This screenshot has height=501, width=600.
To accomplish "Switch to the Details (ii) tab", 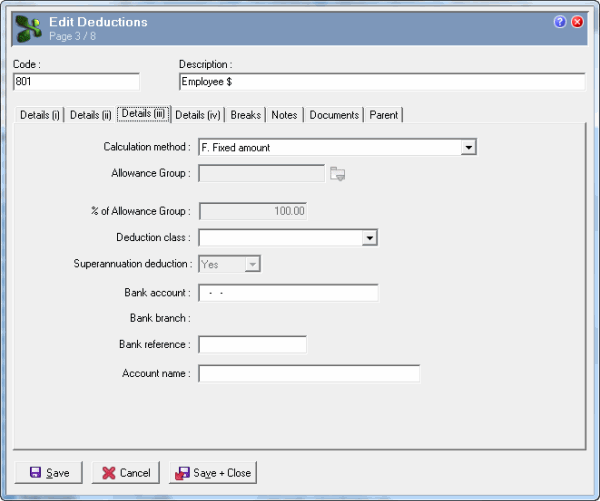I will pyautogui.click(x=90, y=115).
